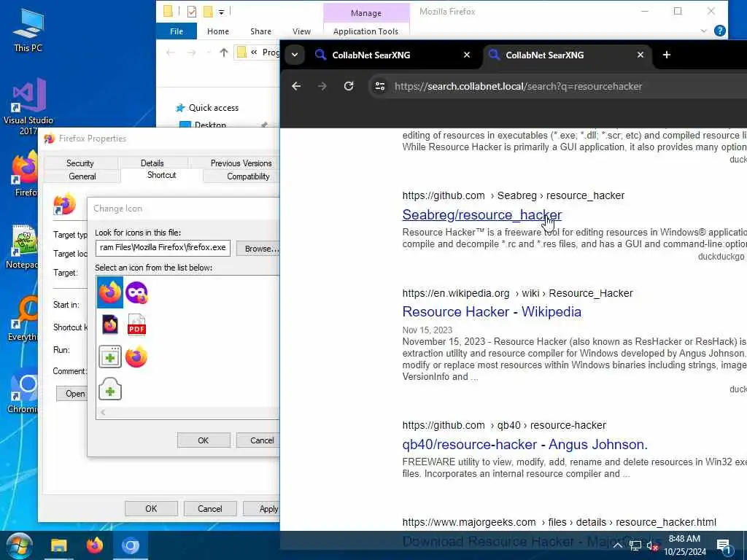This screenshot has height=560, width=747.
Task: Open Explorer help question mark icon
Action: pyautogui.click(x=720, y=31)
